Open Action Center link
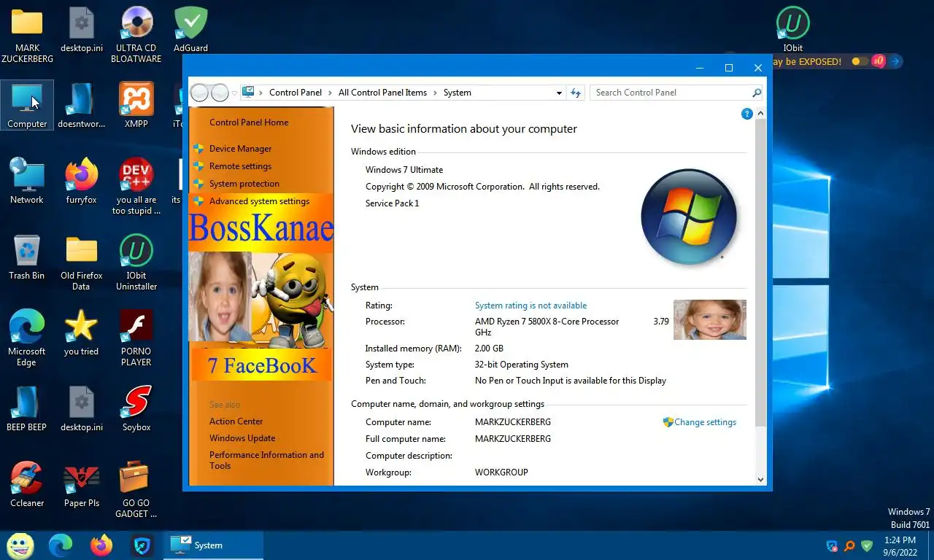Screen dimensions: 934x560 click(x=236, y=421)
